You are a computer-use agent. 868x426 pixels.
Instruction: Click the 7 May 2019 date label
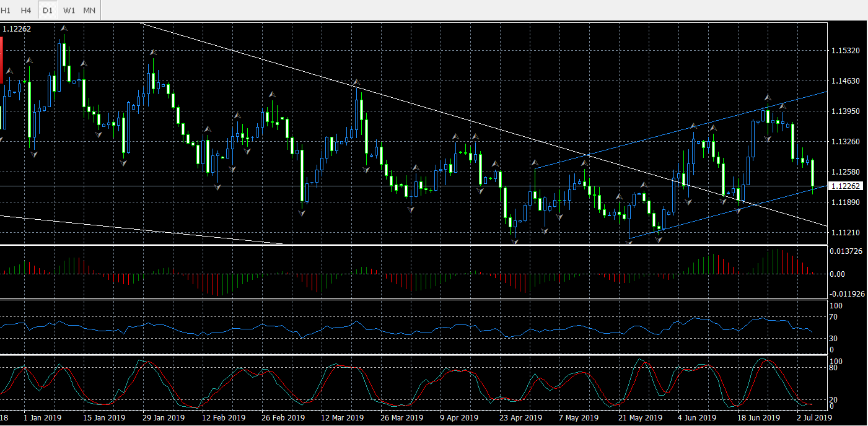(579, 418)
